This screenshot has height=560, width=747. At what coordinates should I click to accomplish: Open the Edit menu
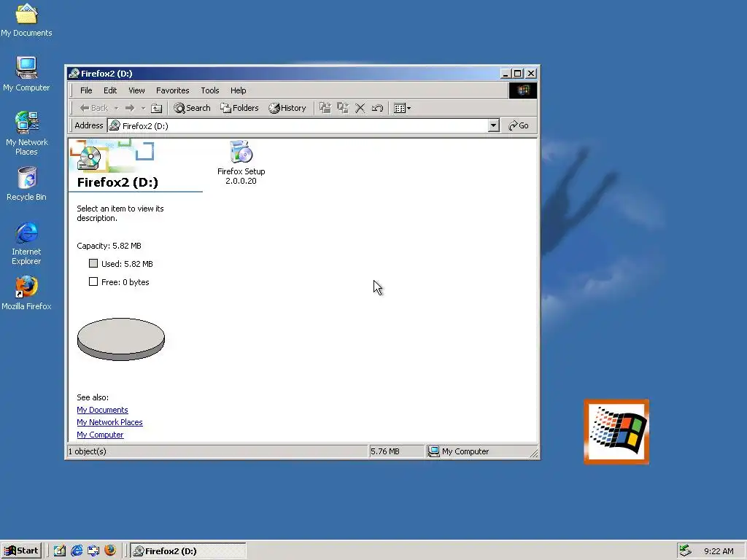click(110, 90)
